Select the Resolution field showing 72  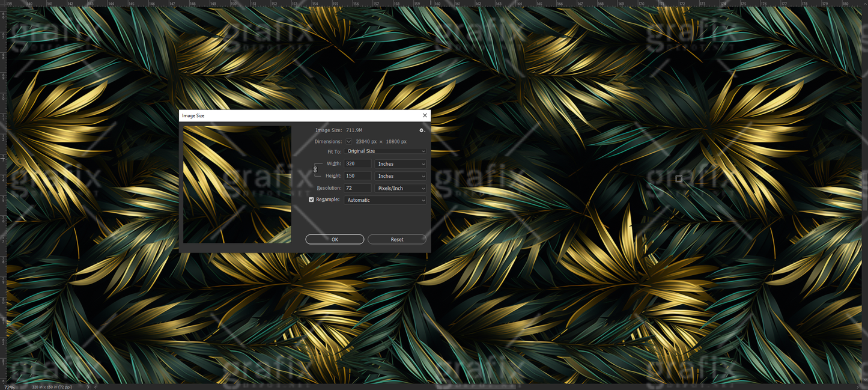(x=357, y=187)
